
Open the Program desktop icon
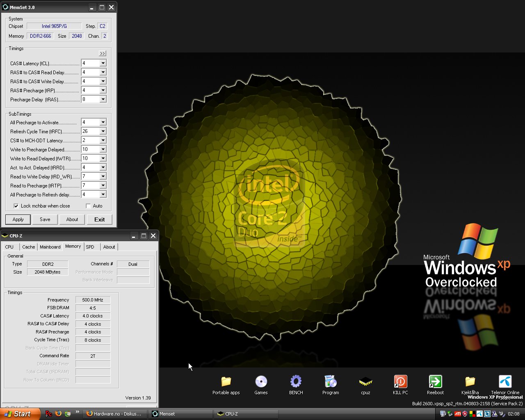tap(331, 385)
